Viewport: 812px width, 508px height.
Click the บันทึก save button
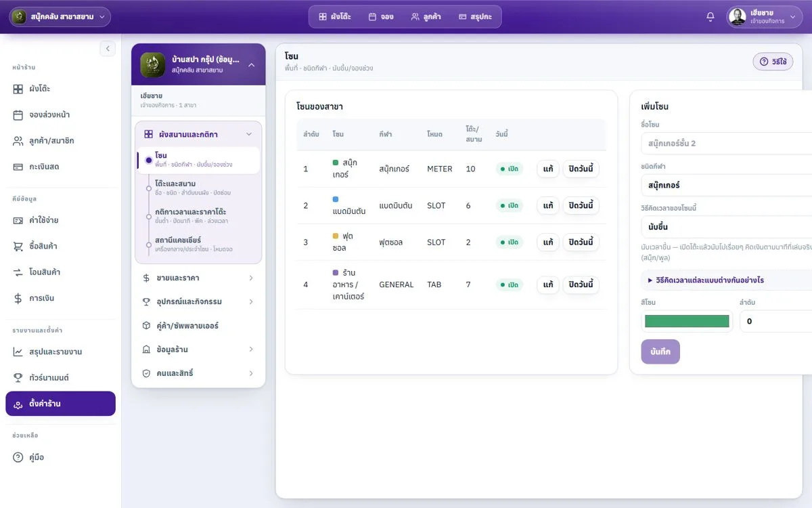click(660, 352)
